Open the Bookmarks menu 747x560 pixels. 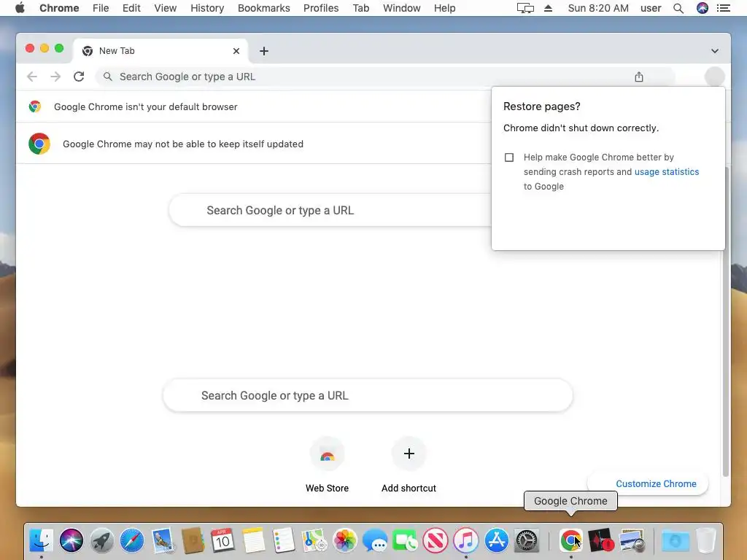pyautogui.click(x=264, y=8)
